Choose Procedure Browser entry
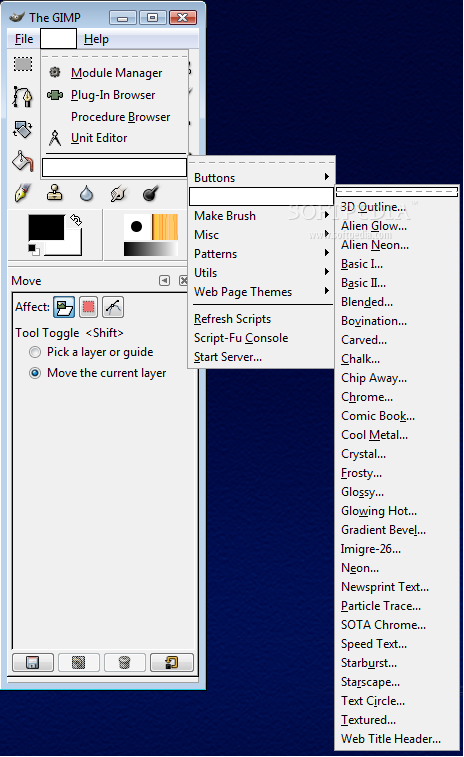 (114, 117)
